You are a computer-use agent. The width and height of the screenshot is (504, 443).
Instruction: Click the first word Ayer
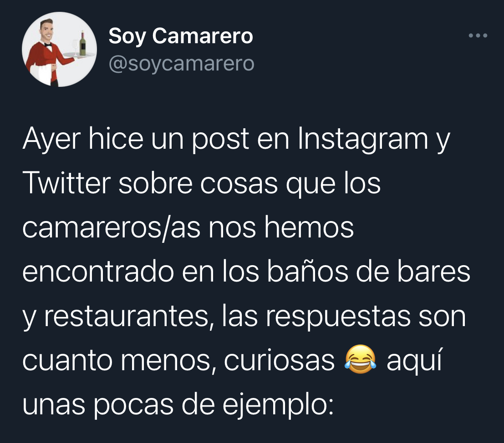(x=51, y=139)
